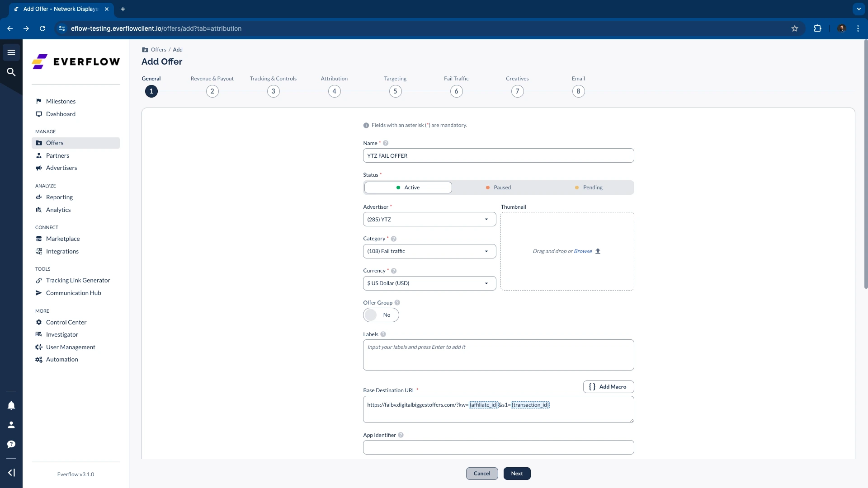
Task: Toggle the Offer Group switch
Action: (x=381, y=315)
